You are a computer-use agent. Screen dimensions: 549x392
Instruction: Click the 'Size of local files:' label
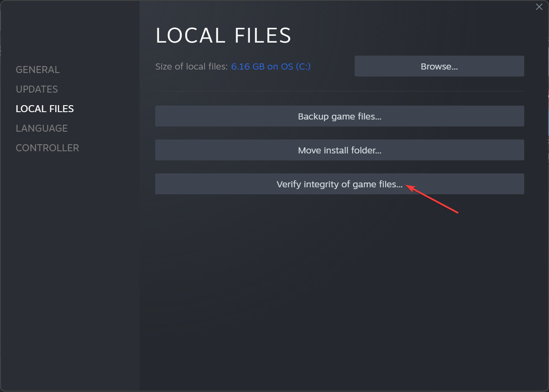pos(192,66)
